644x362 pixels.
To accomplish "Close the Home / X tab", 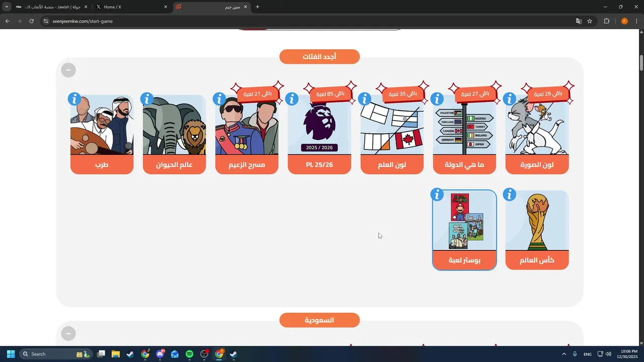I will [166, 7].
